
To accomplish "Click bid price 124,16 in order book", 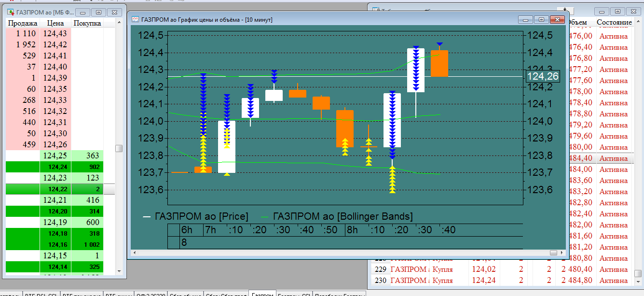I will tap(55, 245).
